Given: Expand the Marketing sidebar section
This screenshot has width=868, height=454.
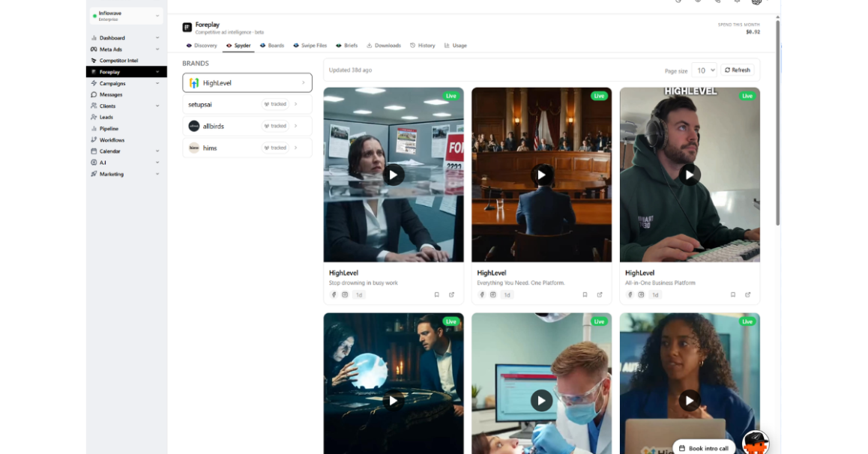Looking at the screenshot, I should click(157, 175).
